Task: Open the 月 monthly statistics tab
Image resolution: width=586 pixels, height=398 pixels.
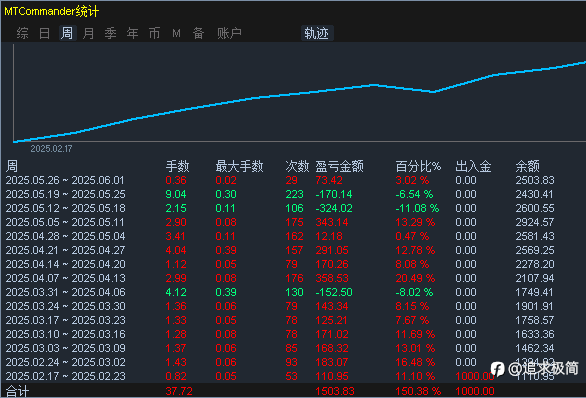Action: [x=89, y=33]
